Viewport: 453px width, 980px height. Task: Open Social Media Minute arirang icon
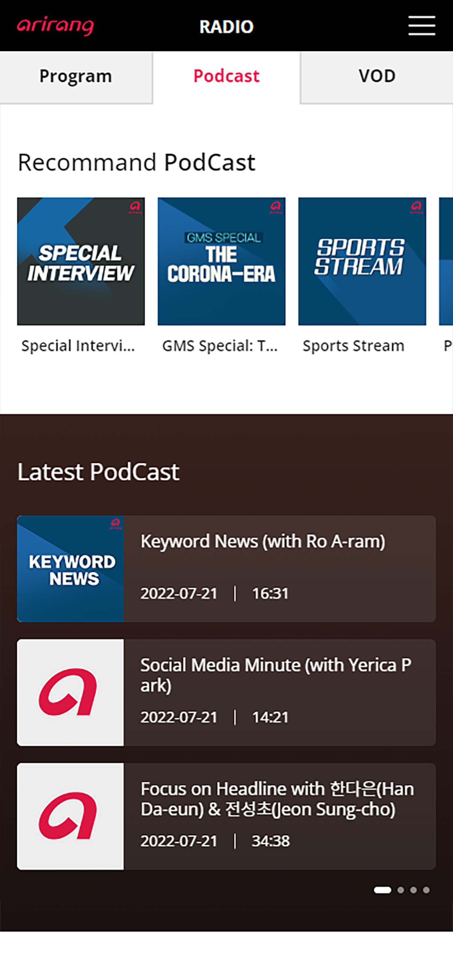point(70,692)
